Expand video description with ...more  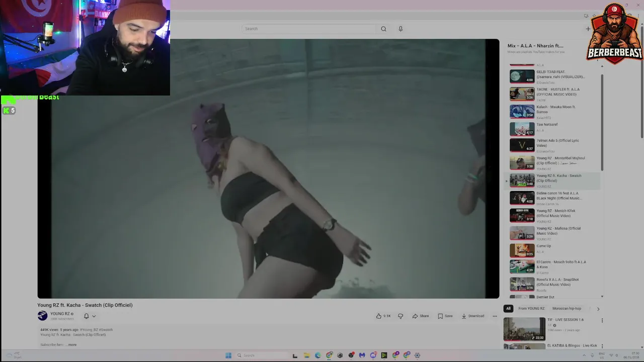click(x=71, y=345)
